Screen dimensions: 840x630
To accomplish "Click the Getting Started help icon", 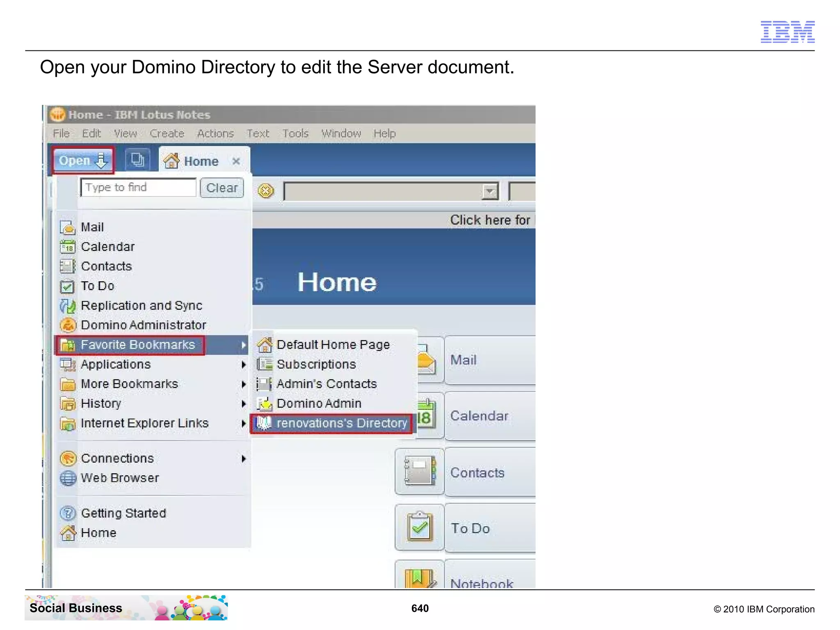I will 68,513.
